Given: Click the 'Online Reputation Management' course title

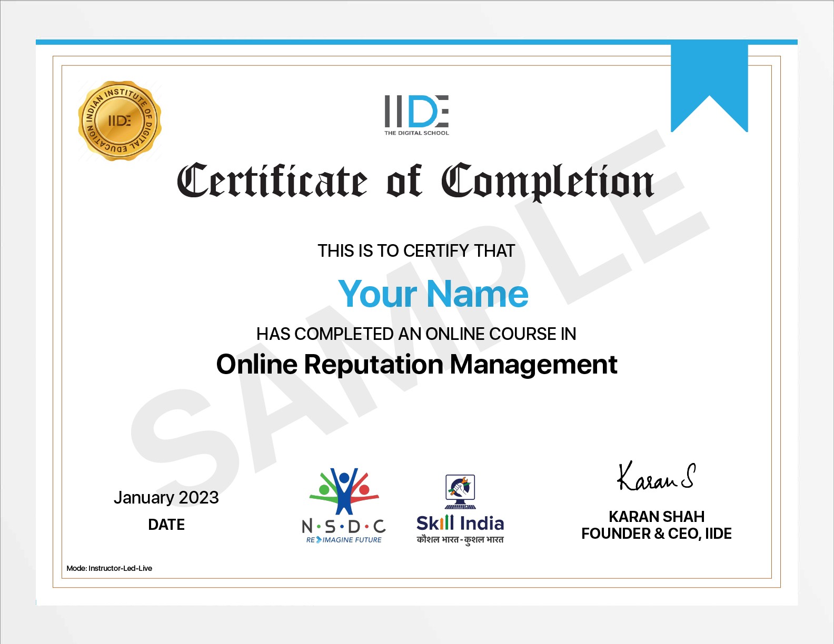Looking at the screenshot, I should click(x=416, y=364).
